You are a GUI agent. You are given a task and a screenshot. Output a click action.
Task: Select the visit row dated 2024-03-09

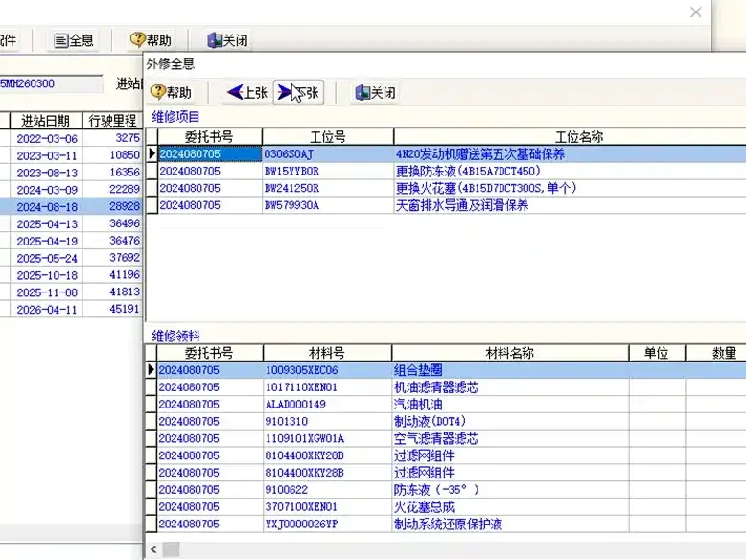coord(71,190)
